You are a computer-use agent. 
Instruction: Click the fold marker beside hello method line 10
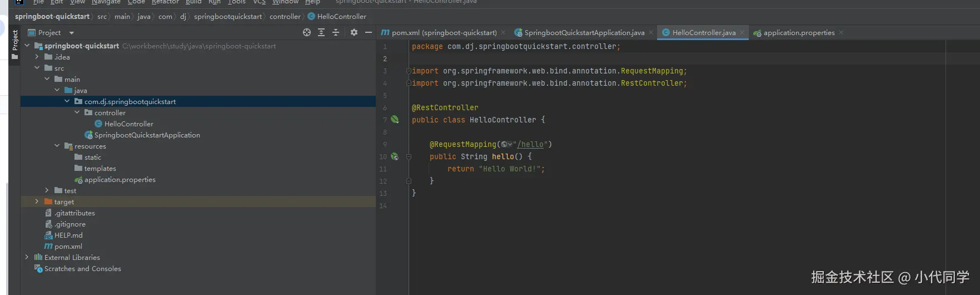pos(409,156)
